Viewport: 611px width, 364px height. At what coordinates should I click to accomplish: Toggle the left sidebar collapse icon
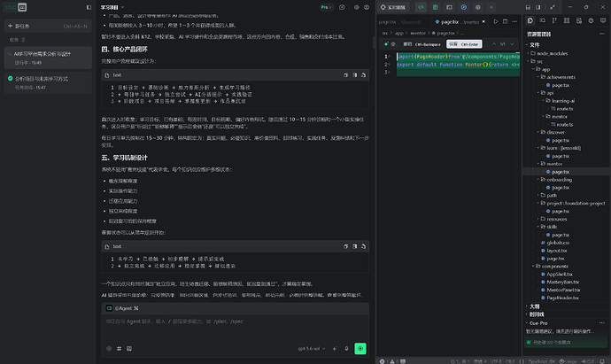pos(89,7)
